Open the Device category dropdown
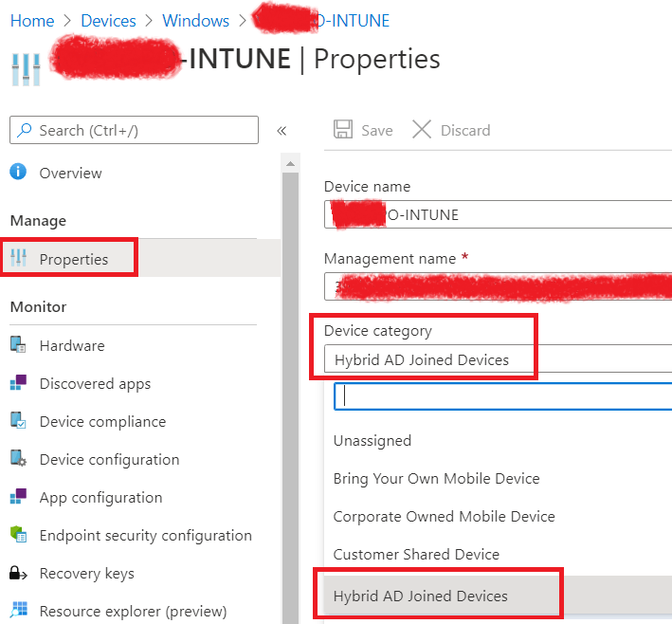The image size is (672, 624). click(498, 358)
